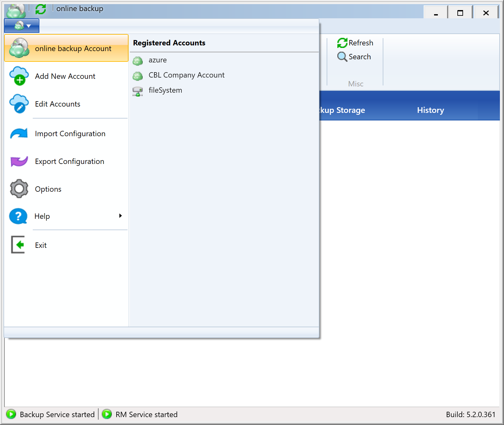Minimize the online backup window
The width and height of the screenshot is (504, 425).
[x=436, y=13]
